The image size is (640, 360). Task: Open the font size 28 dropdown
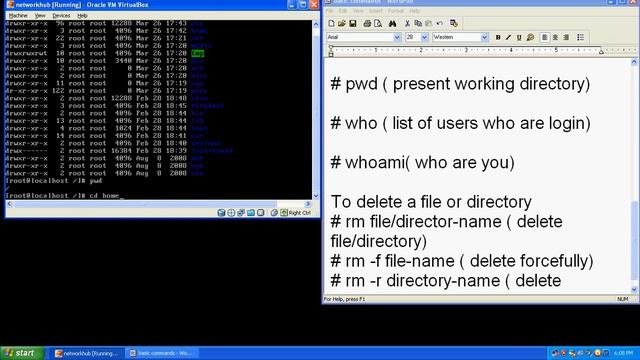424,38
